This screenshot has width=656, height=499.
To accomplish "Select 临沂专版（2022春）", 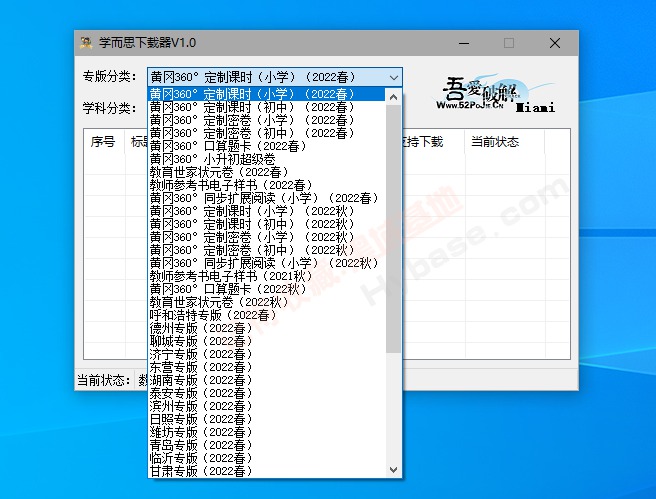I will click(x=266, y=458).
